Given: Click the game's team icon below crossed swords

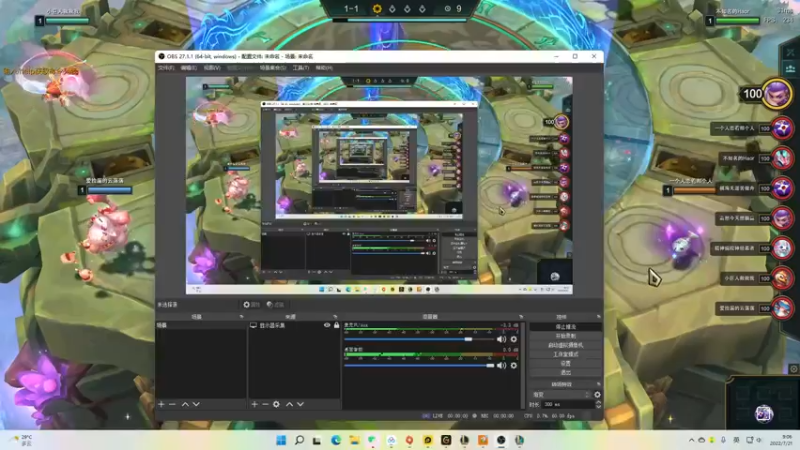Looking at the screenshot, I should [790, 69].
